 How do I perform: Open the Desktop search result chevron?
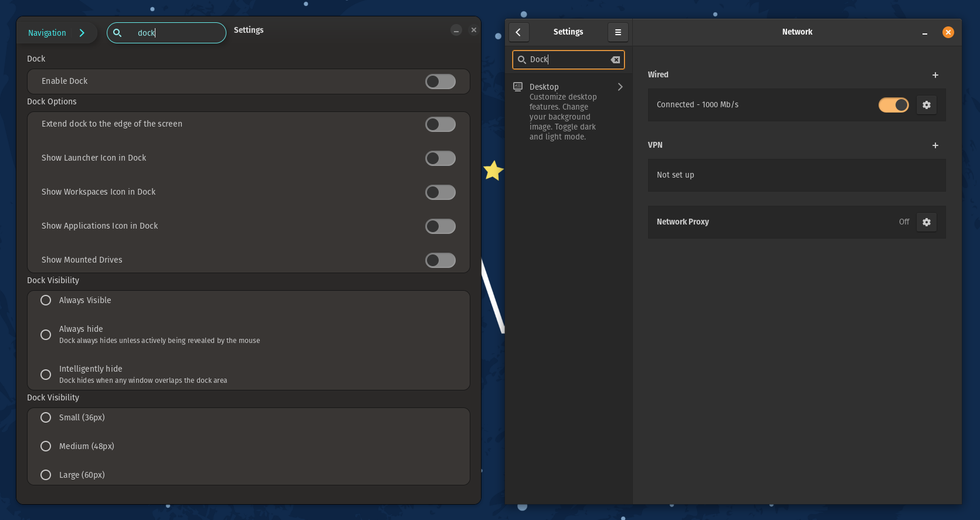pyautogui.click(x=620, y=87)
